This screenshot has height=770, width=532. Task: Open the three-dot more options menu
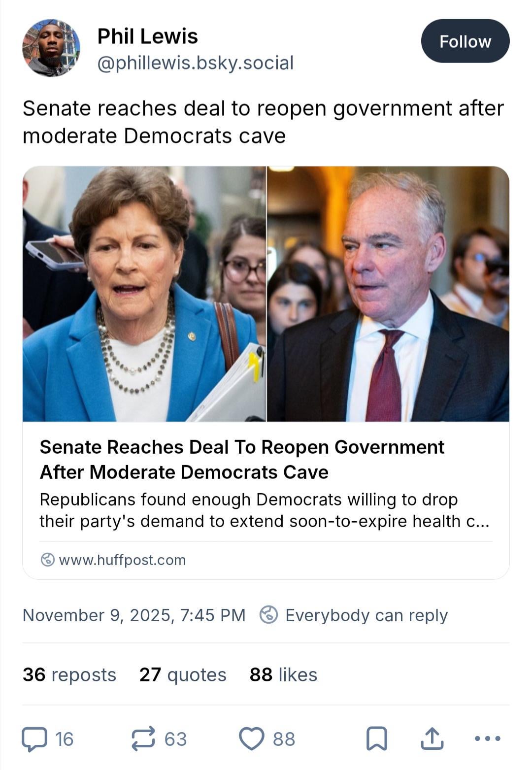coord(488,739)
